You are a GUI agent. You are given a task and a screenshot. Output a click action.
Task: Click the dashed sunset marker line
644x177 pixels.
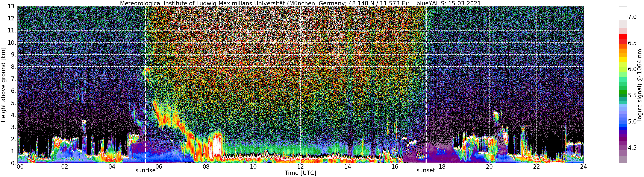coord(426,85)
